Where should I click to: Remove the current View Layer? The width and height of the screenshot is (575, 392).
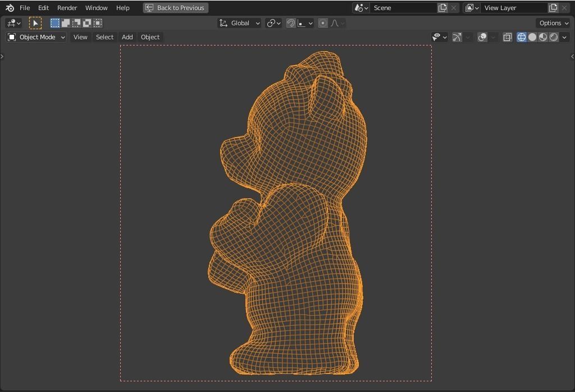564,8
